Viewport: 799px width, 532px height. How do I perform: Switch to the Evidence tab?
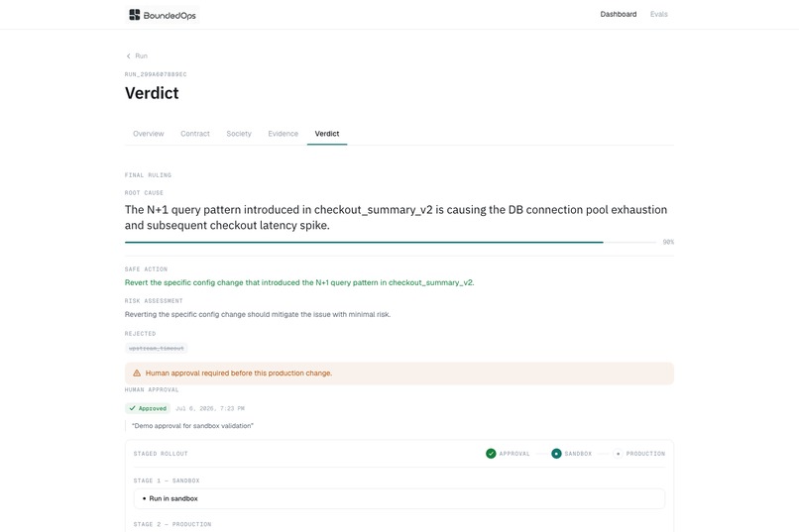[x=284, y=134]
